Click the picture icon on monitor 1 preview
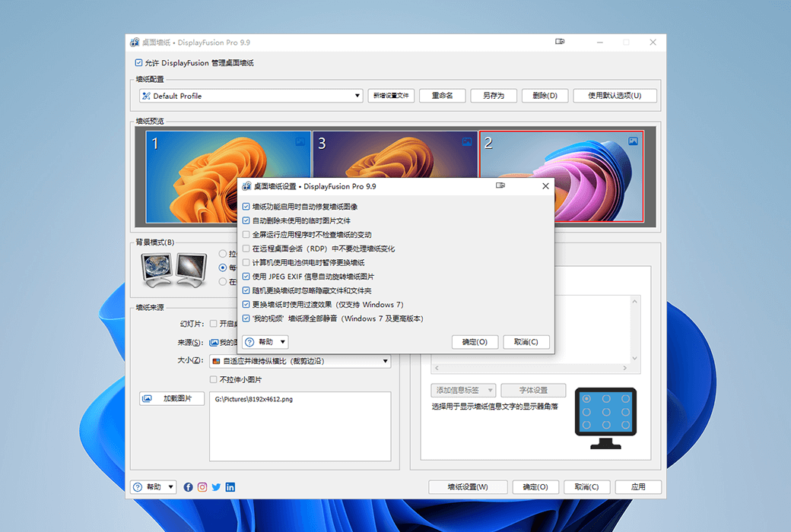Screen dimensions: 791x532 coord(300,141)
